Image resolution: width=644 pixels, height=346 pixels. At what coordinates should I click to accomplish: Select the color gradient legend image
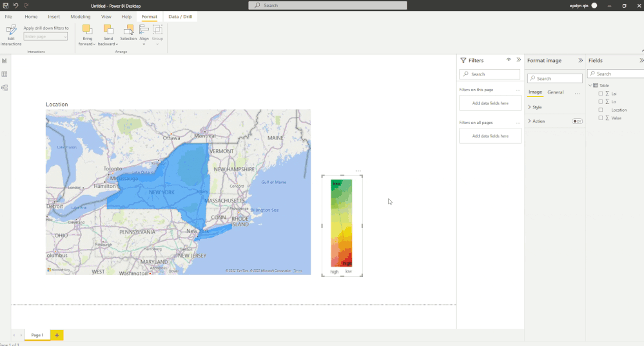point(342,226)
